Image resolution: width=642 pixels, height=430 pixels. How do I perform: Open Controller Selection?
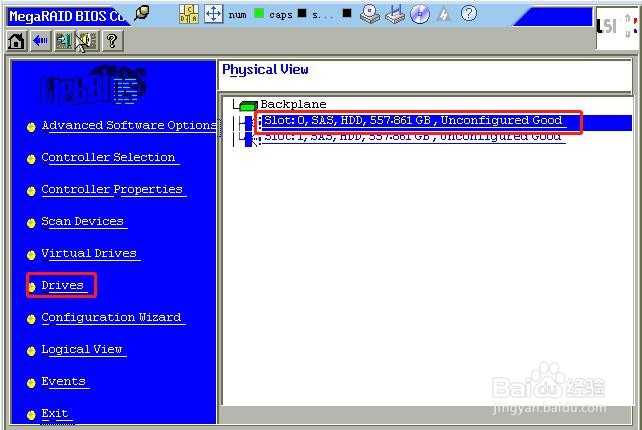tap(109, 158)
